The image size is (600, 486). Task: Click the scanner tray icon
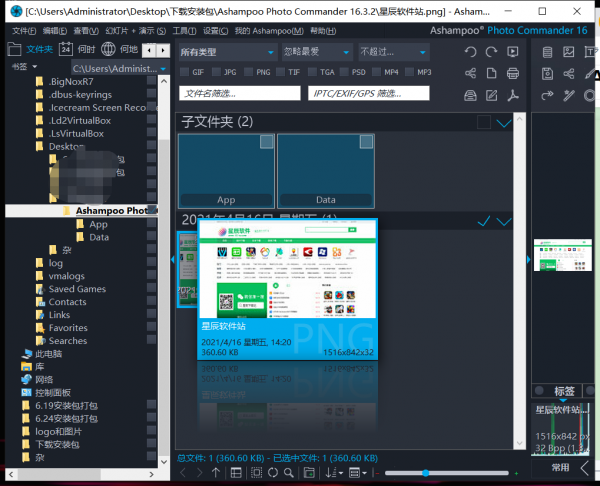(x=470, y=95)
